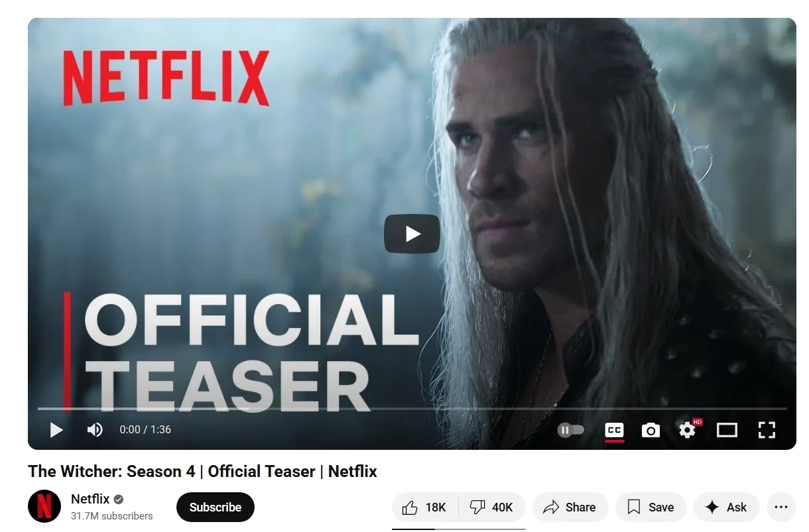The height and width of the screenshot is (532, 809).
Task: Start playback with the bottom-left play icon
Action: (56, 430)
